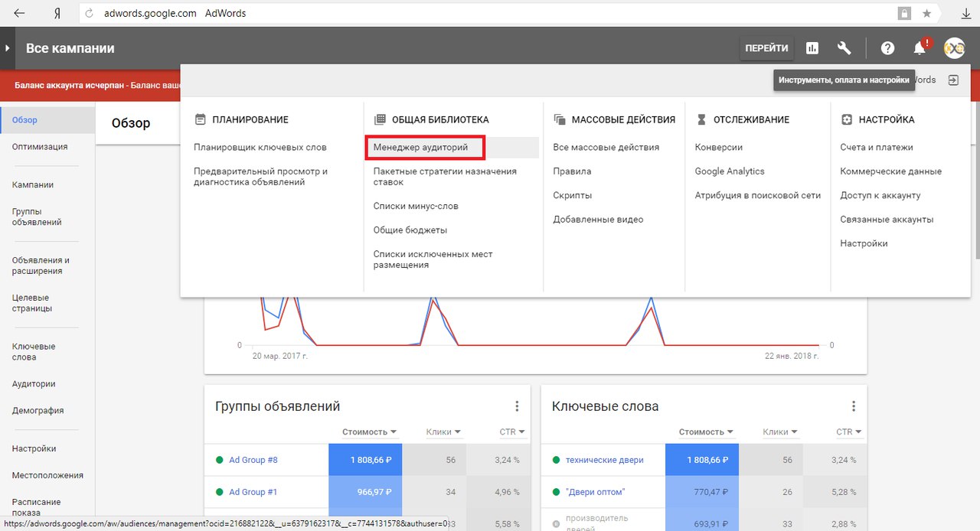Viewport: 980px width, 531px height.
Task: Open Общие бюджеты
Action: tap(410, 230)
